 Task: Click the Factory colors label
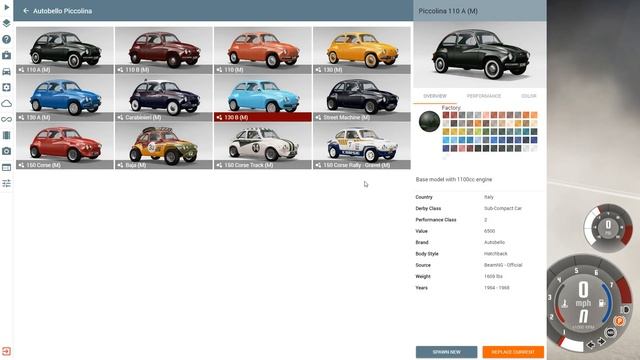click(x=451, y=108)
